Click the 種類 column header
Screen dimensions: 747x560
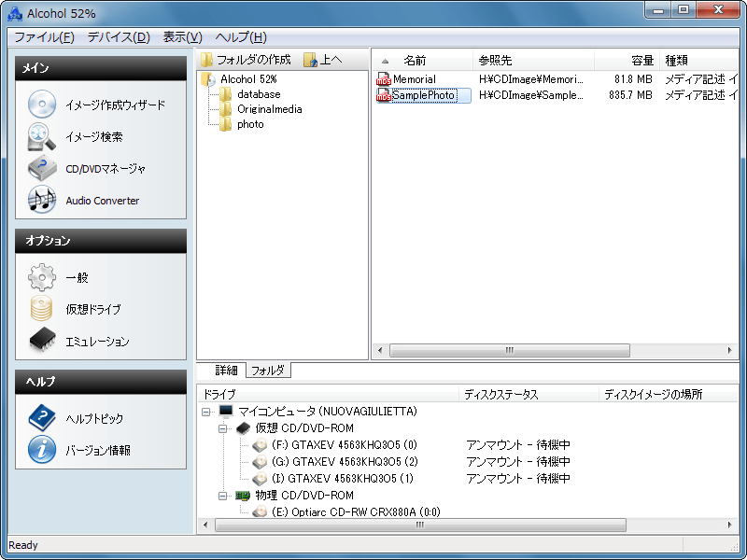click(x=699, y=61)
